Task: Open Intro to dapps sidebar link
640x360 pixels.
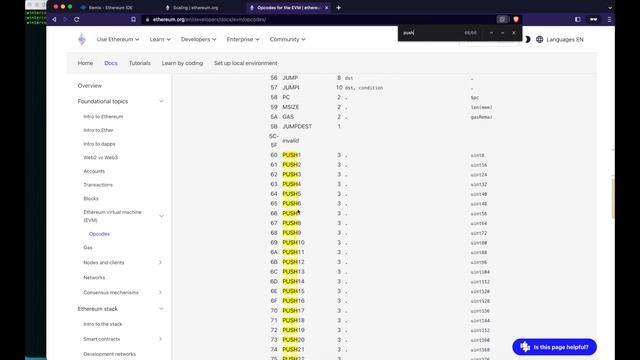Action: (99, 144)
